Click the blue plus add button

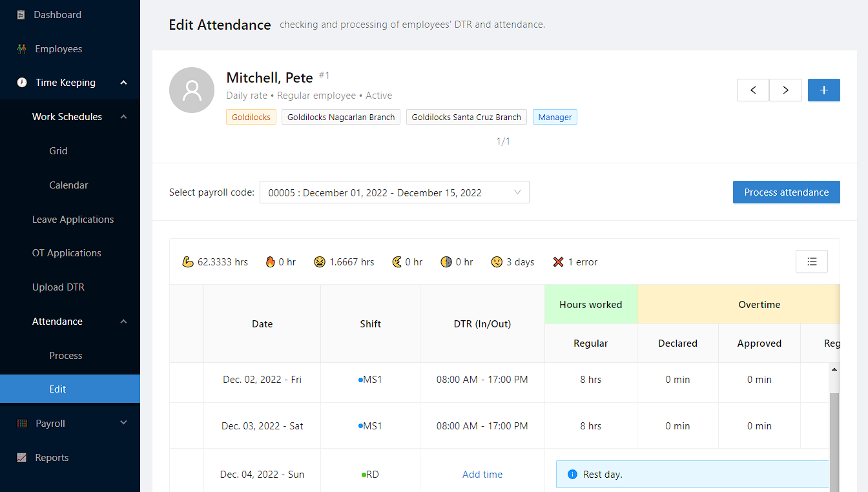click(x=823, y=90)
